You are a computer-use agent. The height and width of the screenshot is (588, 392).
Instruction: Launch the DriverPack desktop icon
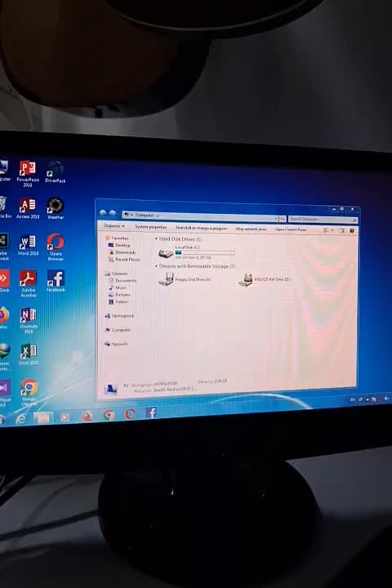(x=56, y=171)
